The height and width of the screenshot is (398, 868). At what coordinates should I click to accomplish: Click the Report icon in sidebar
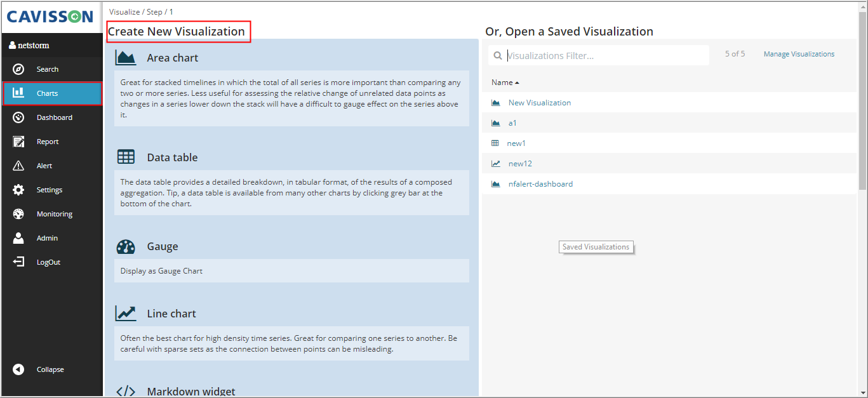point(18,142)
